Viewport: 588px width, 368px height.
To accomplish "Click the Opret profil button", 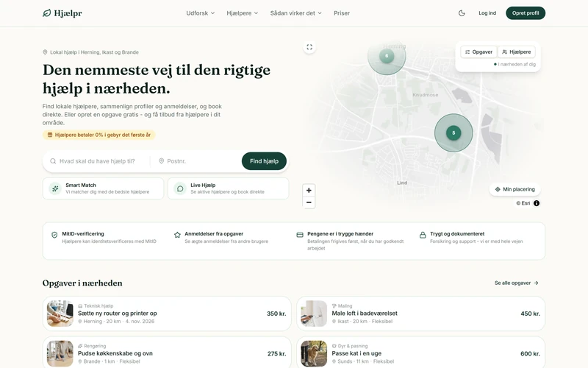I will (526, 13).
